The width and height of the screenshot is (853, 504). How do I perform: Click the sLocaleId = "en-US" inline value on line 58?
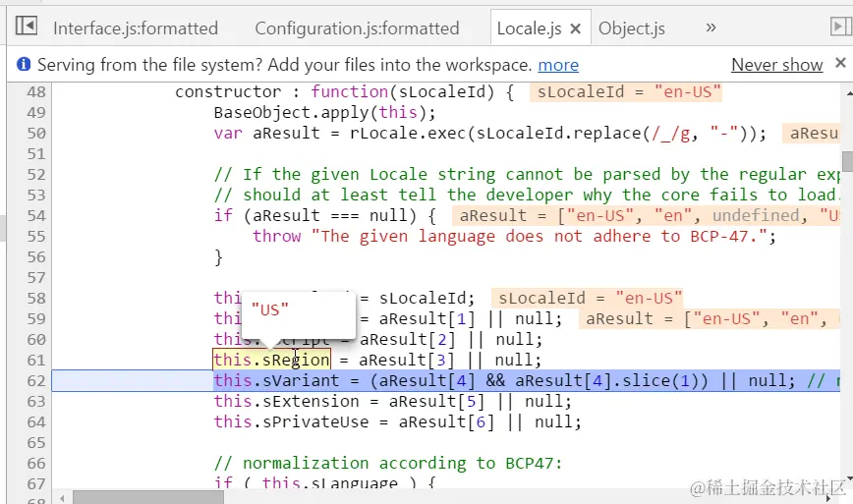587,299
